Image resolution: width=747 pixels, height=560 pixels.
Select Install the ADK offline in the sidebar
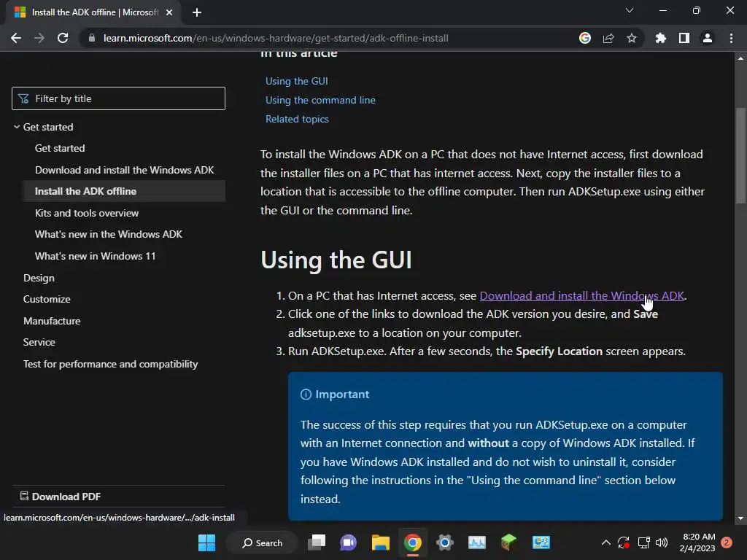123,191
